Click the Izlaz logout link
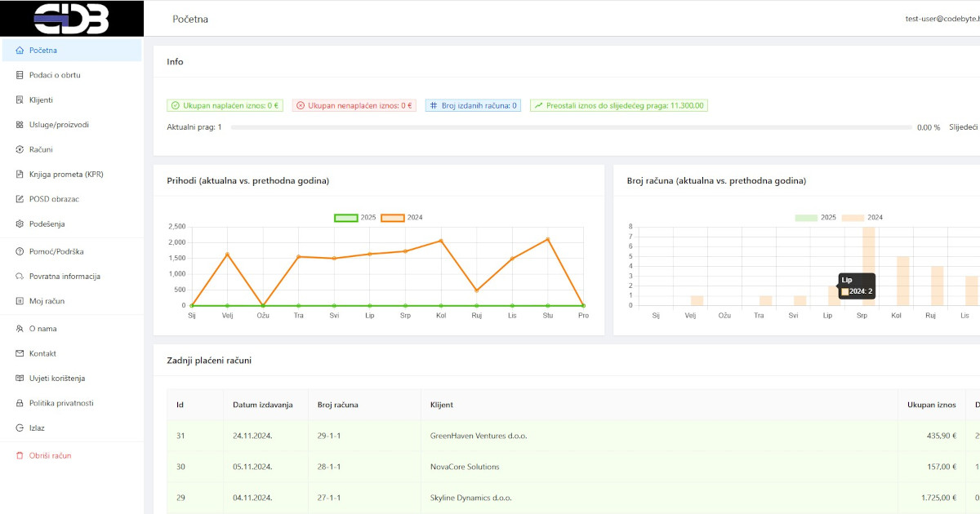Viewport: 980px width, 514px height. click(x=37, y=428)
